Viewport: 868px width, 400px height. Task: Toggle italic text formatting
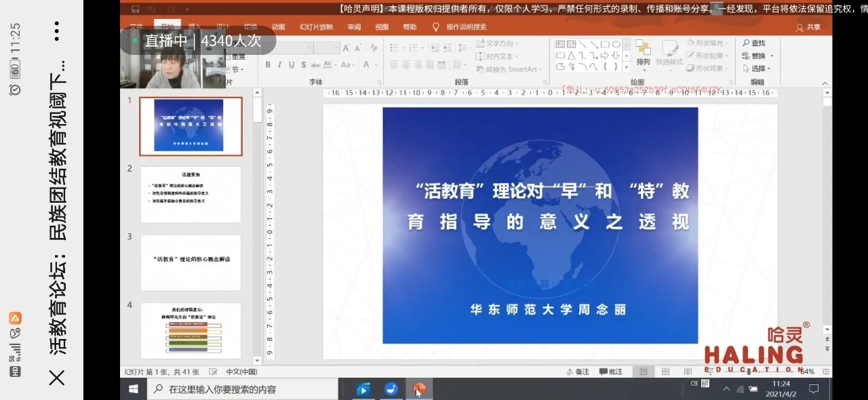(280, 65)
